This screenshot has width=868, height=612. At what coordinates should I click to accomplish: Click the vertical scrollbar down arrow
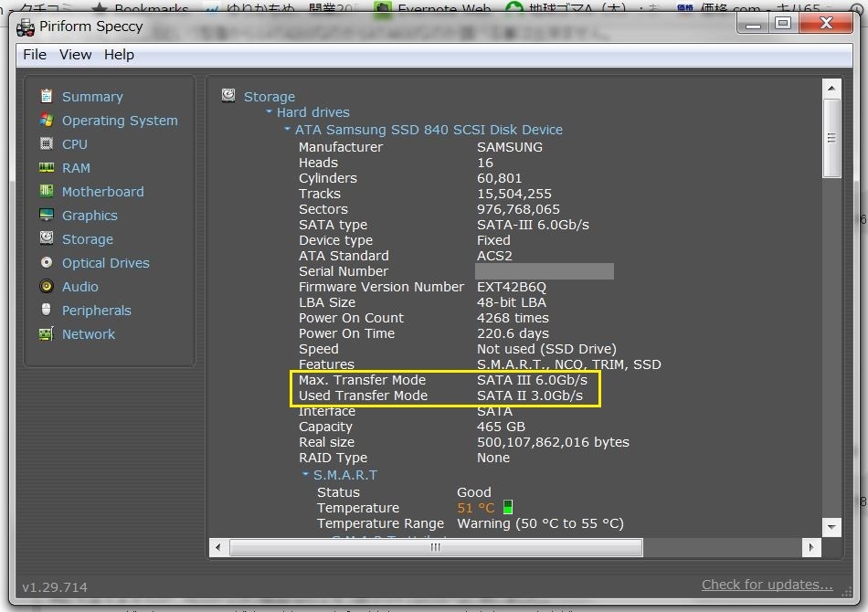pos(831,527)
